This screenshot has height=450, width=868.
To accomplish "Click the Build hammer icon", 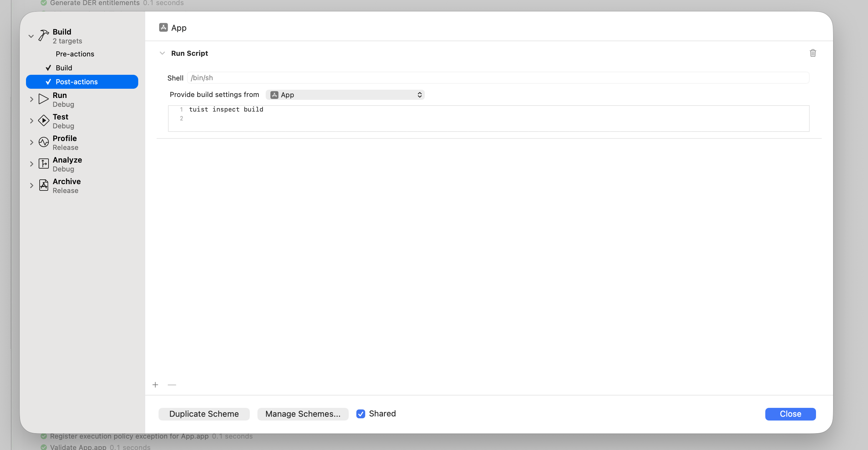I will point(43,35).
